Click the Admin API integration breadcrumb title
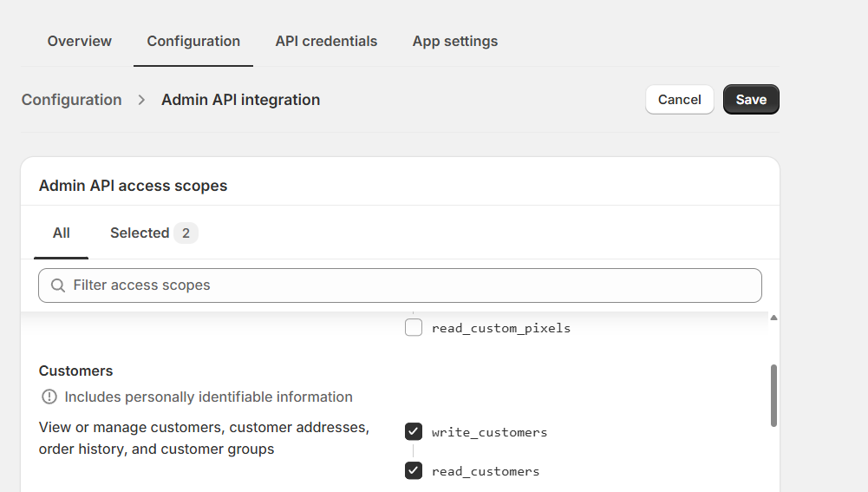The image size is (868, 492). [x=241, y=100]
